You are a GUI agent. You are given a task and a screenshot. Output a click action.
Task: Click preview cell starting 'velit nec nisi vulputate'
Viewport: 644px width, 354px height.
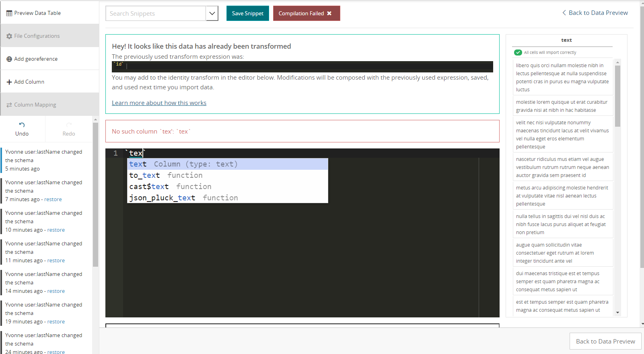tap(563, 135)
